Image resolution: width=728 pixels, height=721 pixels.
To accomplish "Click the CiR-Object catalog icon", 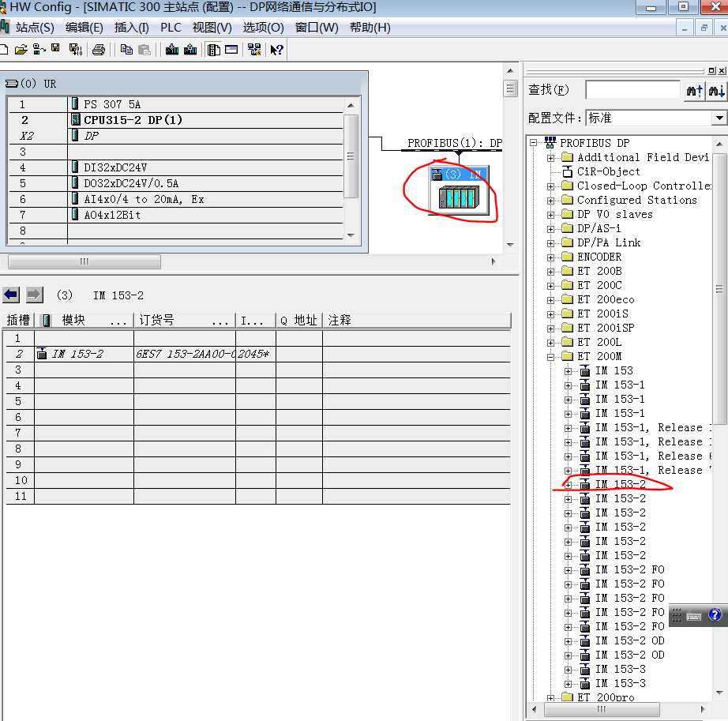I will tap(567, 172).
